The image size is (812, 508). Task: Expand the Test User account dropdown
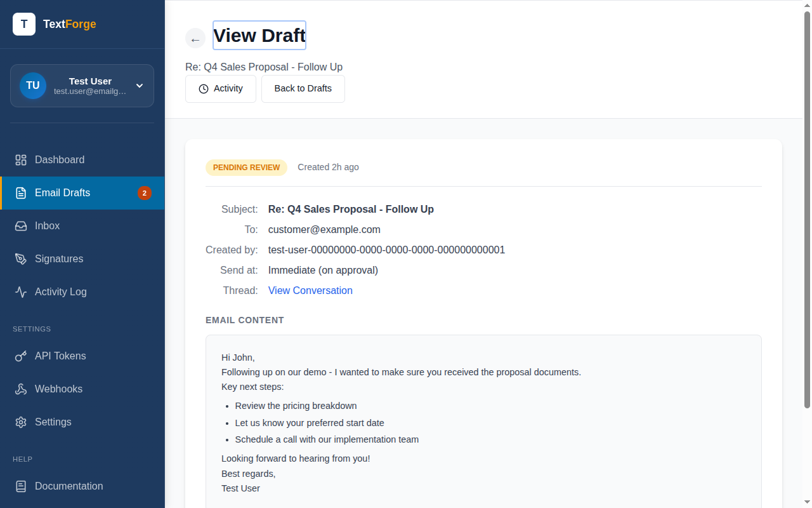pyautogui.click(x=140, y=86)
